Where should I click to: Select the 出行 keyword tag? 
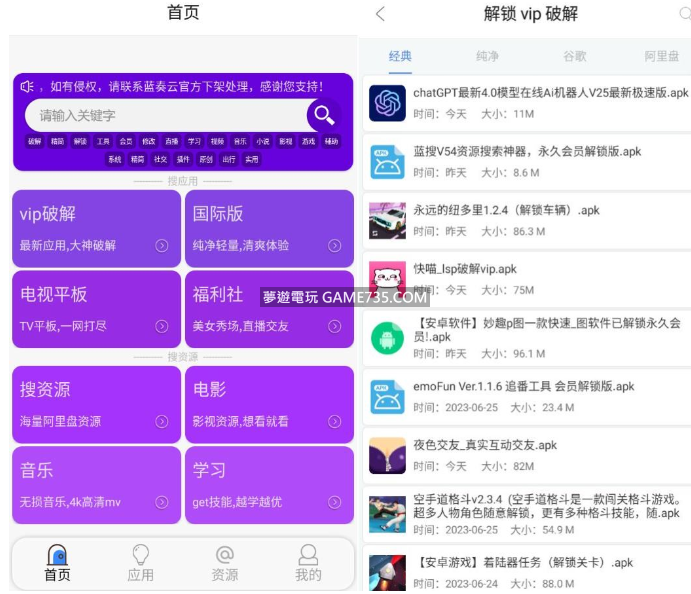coord(229,160)
